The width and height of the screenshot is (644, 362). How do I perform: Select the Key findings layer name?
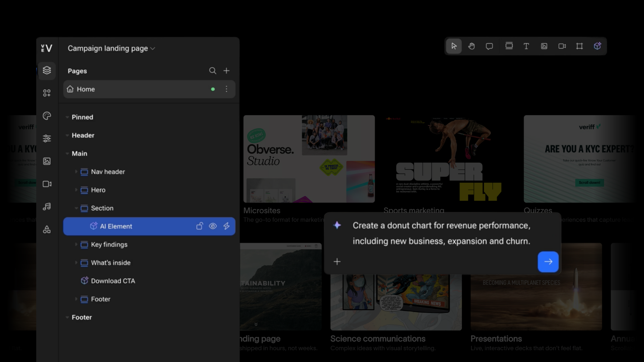(x=109, y=245)
